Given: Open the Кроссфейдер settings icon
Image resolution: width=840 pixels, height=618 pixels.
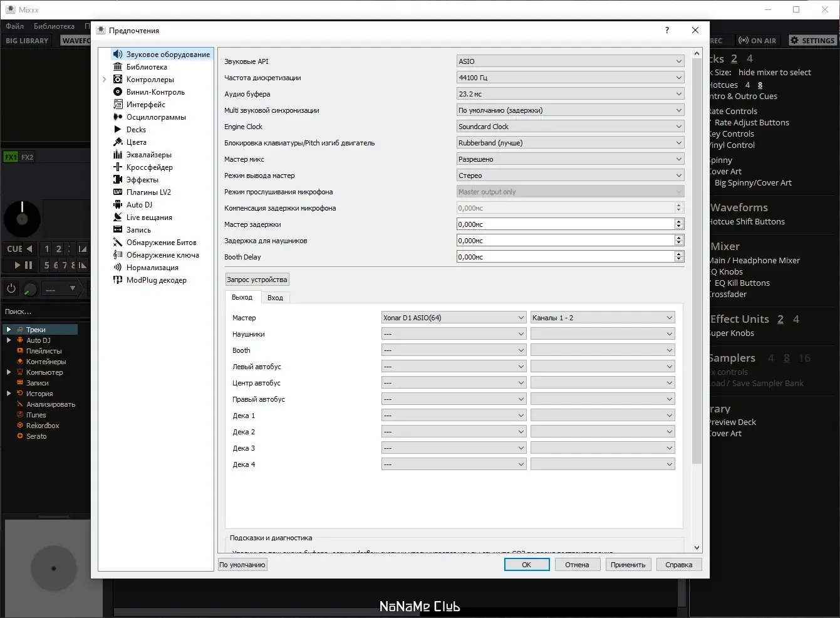Looking at the screenshot, I should click(x=117, y=167).
